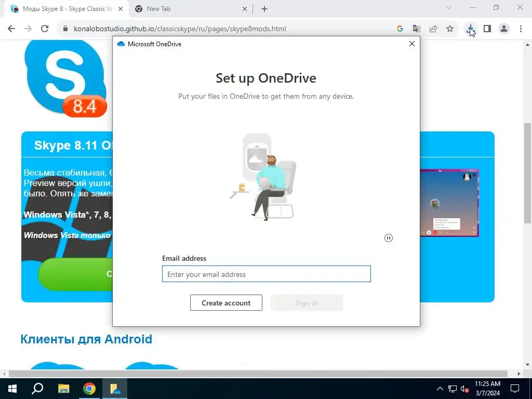Image resolution: width=532 pixels, height=399 pixels.
Task: Open Chrome downloads icon
Action: pyautogui.click(x=471, y=29)
